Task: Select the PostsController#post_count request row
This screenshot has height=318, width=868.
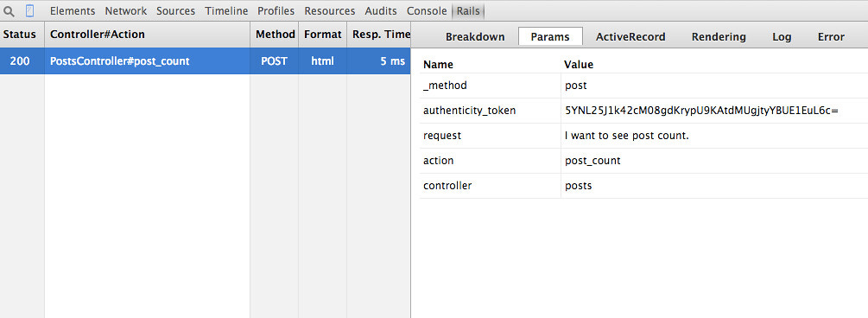Action: click(x=206, y=61)
